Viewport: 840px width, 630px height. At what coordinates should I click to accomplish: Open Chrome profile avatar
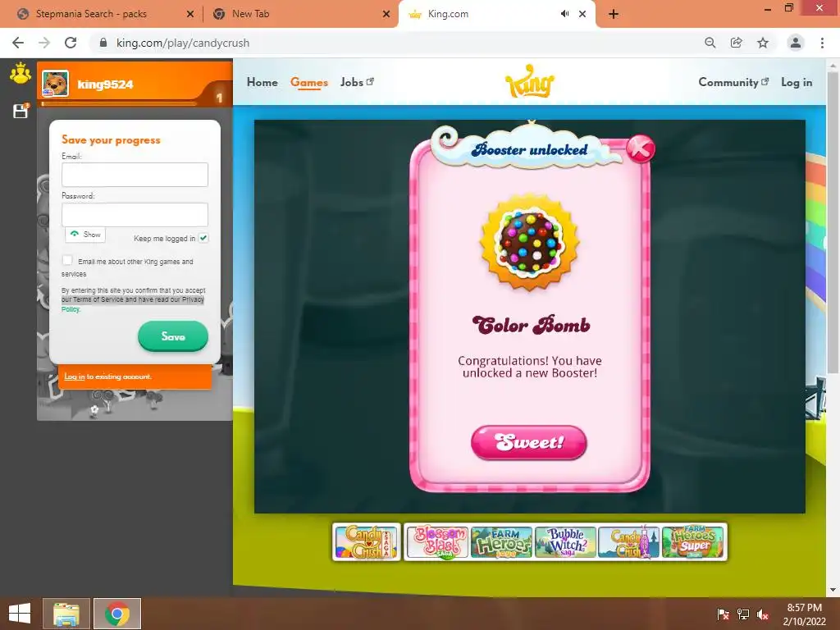[796, 43]
